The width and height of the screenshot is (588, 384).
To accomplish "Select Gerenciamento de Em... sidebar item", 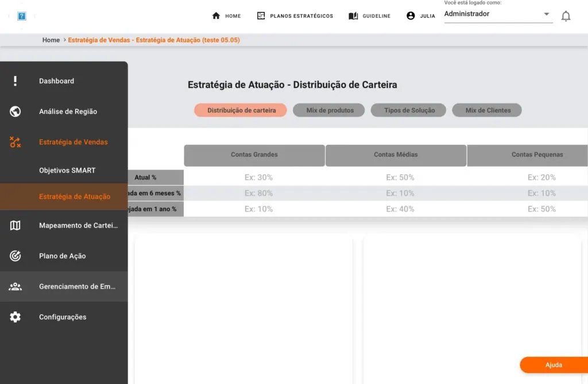I will (x=64, y=286).
